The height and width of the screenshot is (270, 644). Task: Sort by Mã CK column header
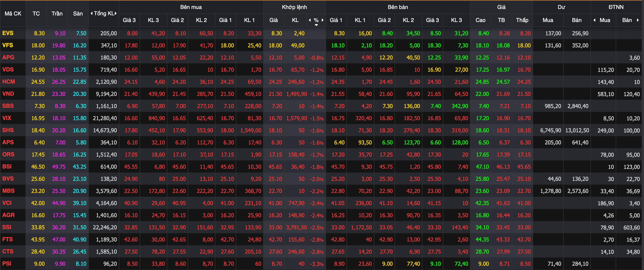[13, 13]
